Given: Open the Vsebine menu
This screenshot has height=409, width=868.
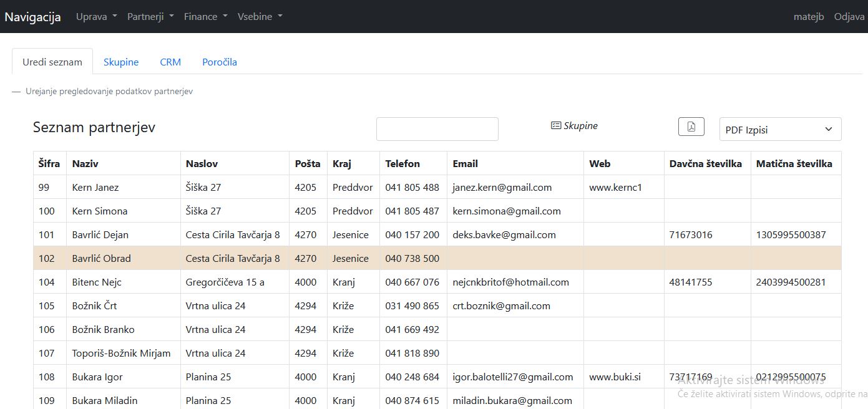Looking at the screenshot, I should point(260,17).
